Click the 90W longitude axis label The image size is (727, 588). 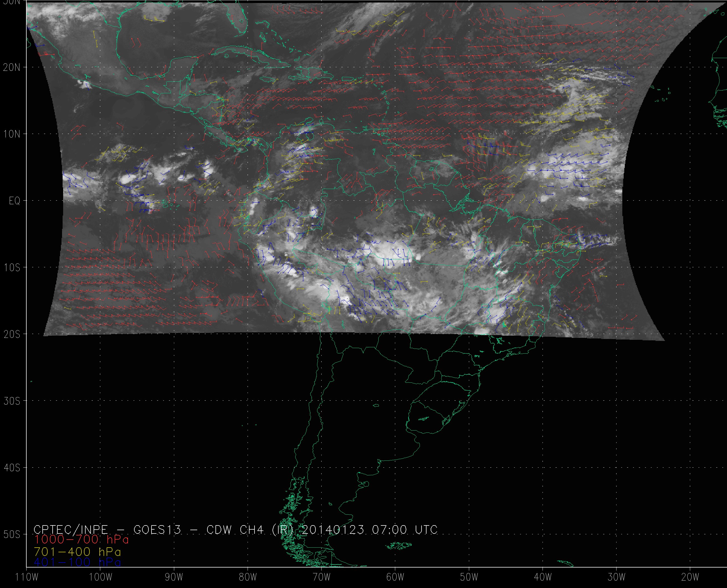click(174, 577)
